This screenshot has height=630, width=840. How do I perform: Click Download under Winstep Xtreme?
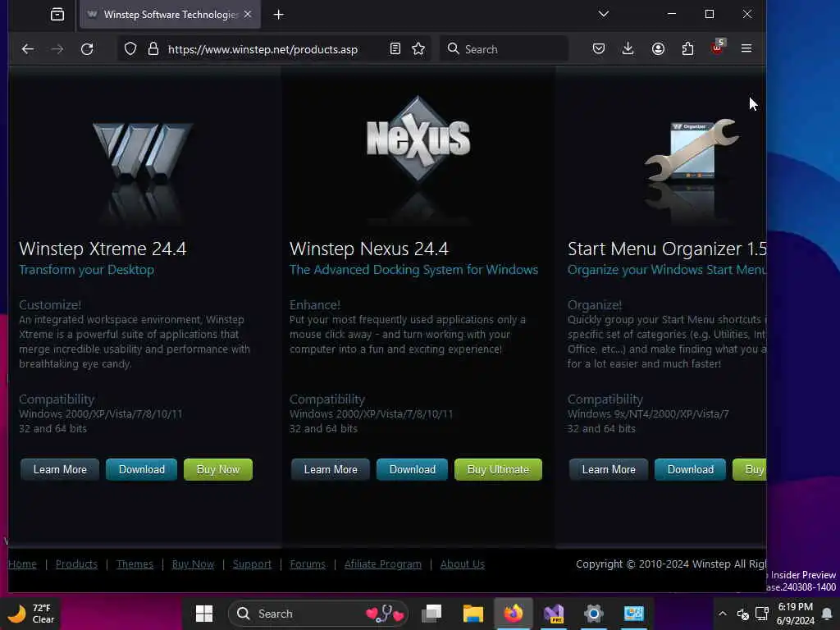pos(141,469)
